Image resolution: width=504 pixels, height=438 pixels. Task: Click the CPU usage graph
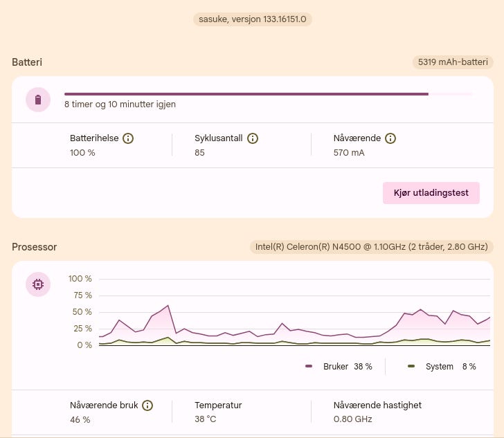click(294, 318)
